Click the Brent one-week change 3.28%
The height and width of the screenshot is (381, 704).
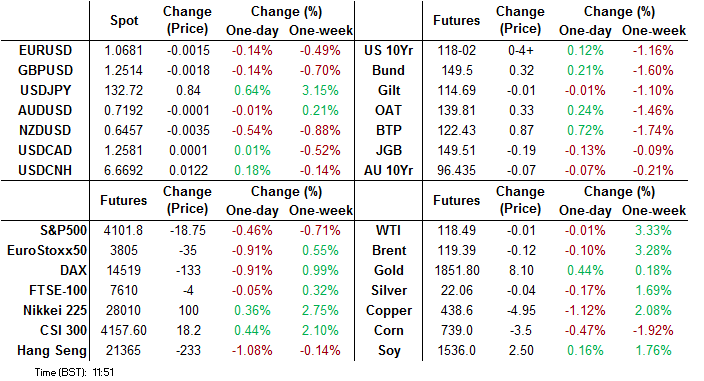point(653,250)
